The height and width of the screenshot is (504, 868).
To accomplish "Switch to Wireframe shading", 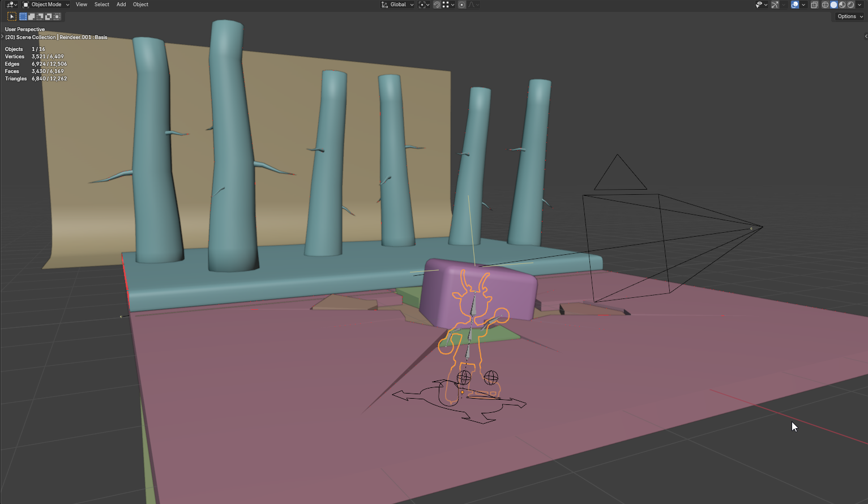I will (x=826, y=5).
